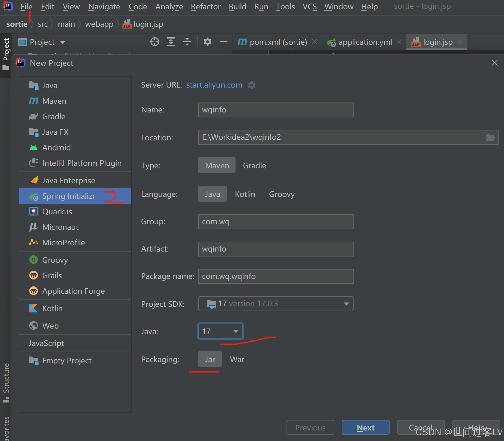
Task: Open the Java version dropdown
Action: (x=221, y=331)
